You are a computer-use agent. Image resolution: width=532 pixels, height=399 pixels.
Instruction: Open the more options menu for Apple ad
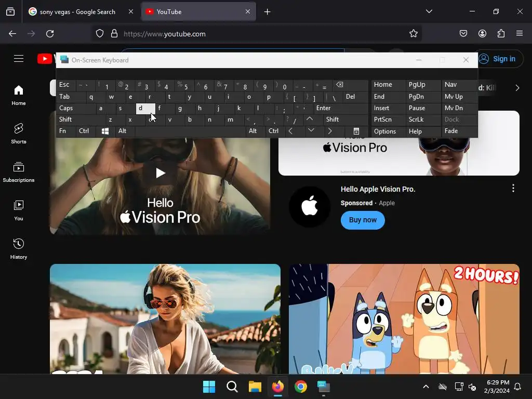(x=513, y=188)
